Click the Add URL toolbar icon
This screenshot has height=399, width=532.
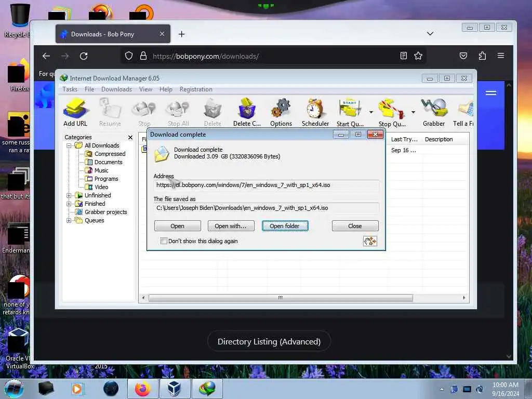pyautogui.click(x=75, y=112)
